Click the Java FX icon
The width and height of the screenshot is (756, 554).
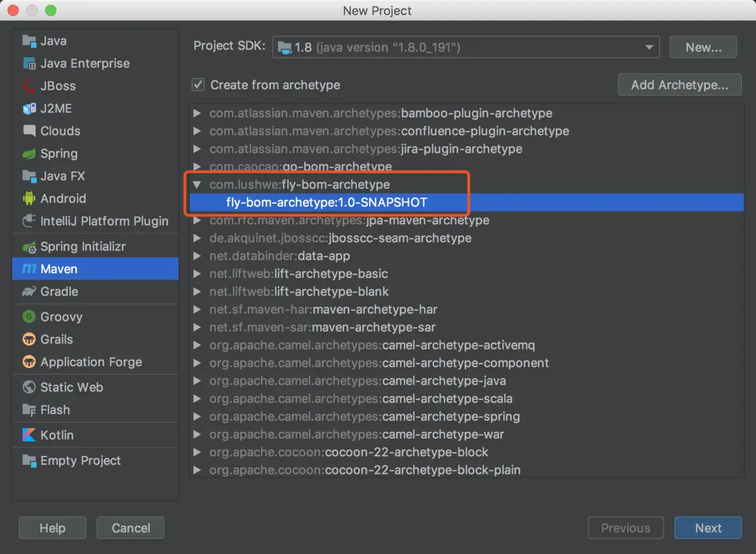29,176
